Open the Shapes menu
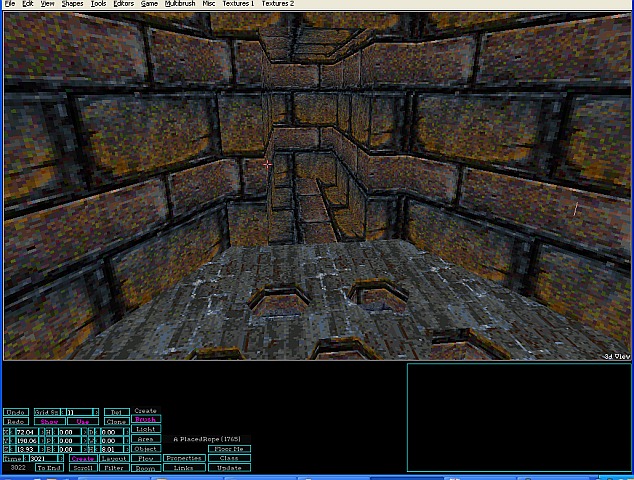 point(72,4)
